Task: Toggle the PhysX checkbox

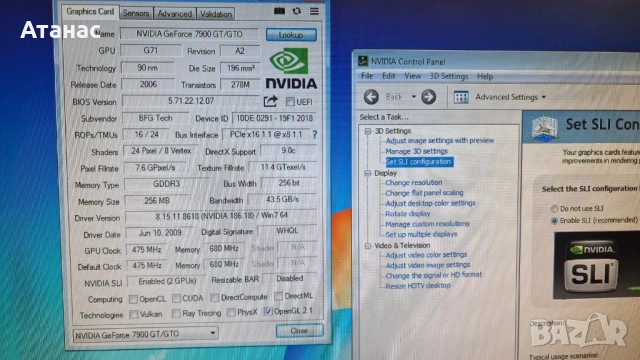Action: [x=231, y=313]
